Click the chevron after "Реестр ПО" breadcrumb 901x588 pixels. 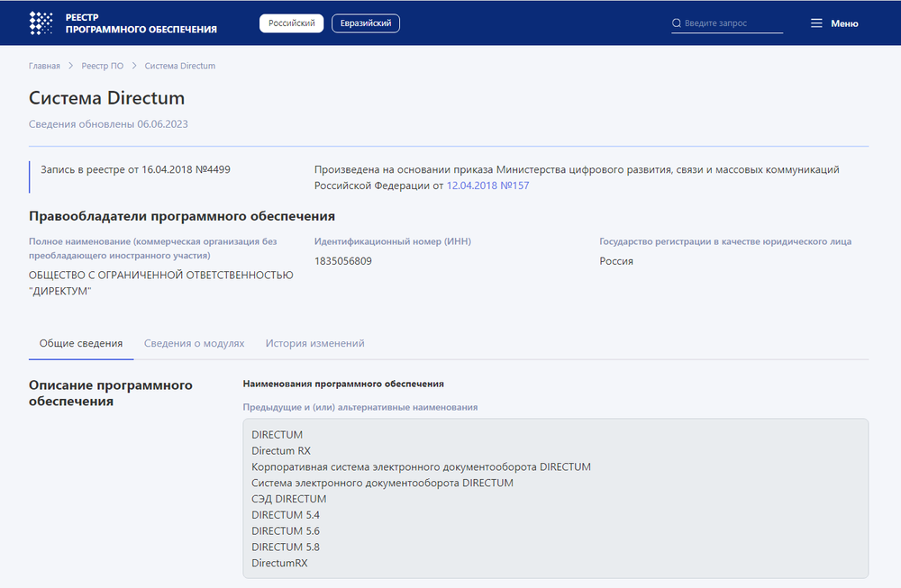click(x=134, y=66)
